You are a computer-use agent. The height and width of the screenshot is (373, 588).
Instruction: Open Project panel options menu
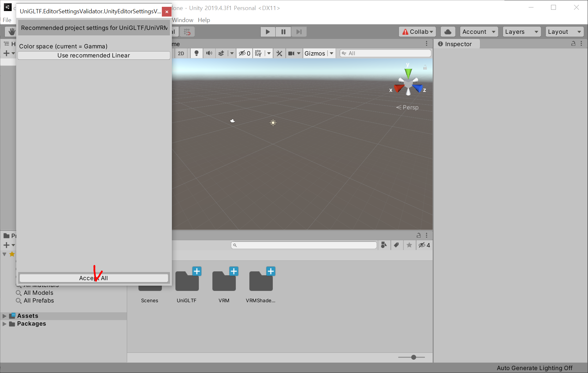coord(426,235)
